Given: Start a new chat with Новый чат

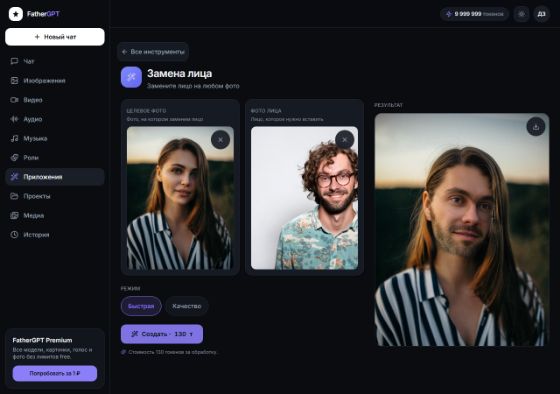Looking at the screenshot, I should pos(55,37).
